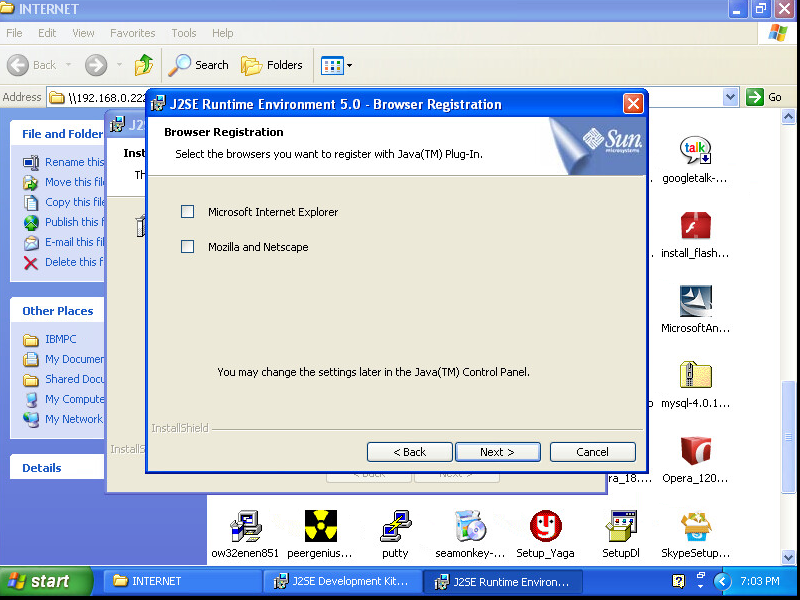800x600 pixels.
Task: Select the Setup_Yaga file icon
Action: (545, 526)
